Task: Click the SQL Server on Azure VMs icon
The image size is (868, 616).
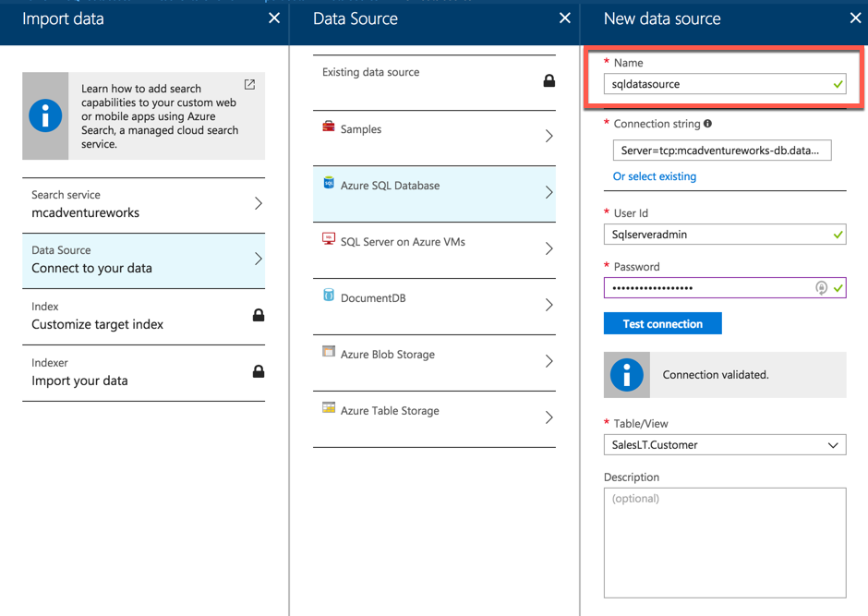Action: 329,239
